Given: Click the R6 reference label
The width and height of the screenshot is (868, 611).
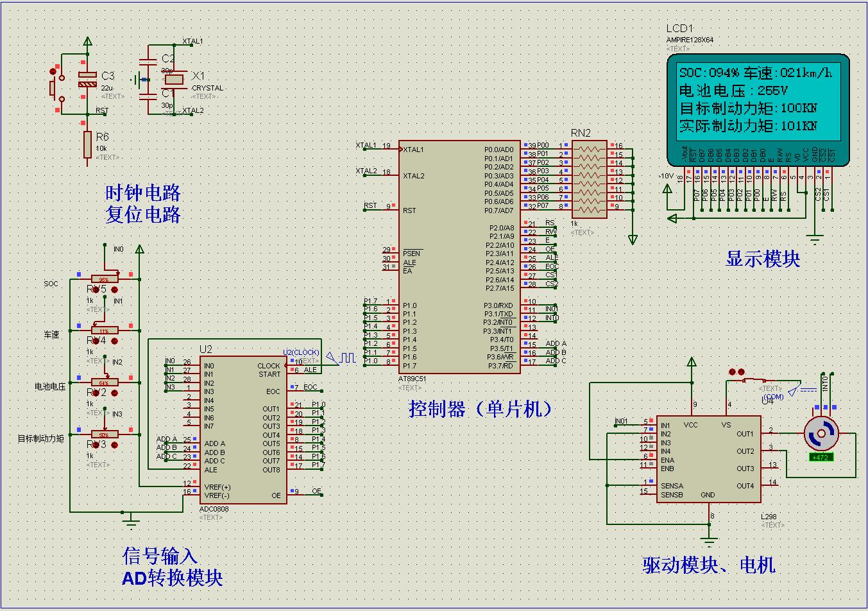Looking at the screenshot, I should [x=103, y=137].
